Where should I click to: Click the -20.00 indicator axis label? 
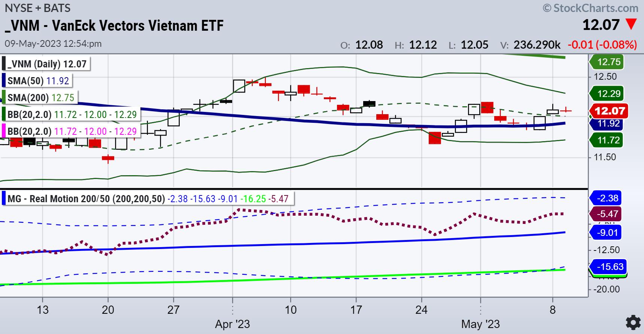pos(607,289)
